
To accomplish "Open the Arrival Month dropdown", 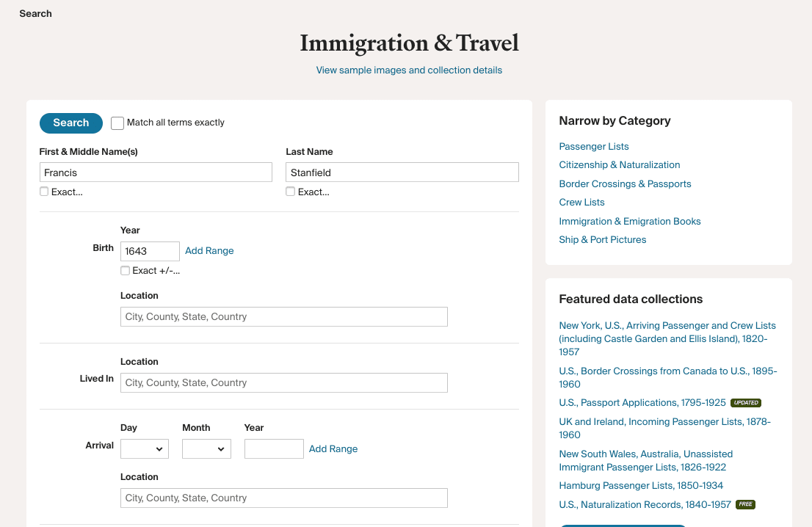I will (x=206, y=448).
